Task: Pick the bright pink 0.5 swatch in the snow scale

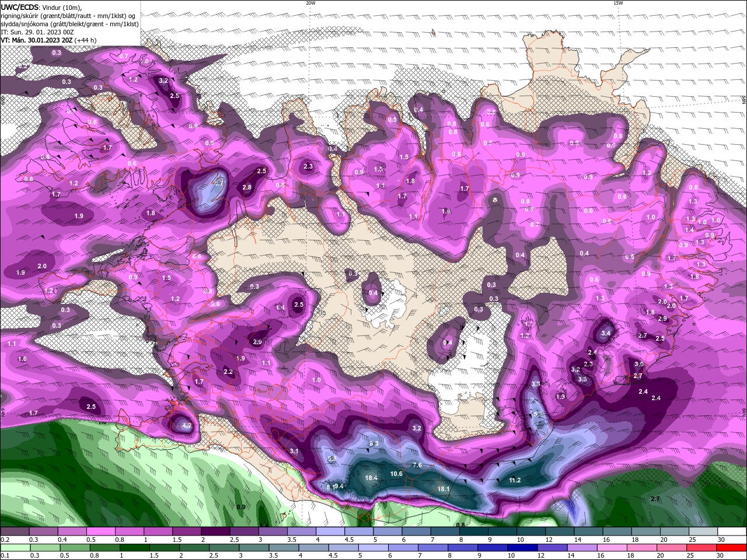Action: (100, 531)
